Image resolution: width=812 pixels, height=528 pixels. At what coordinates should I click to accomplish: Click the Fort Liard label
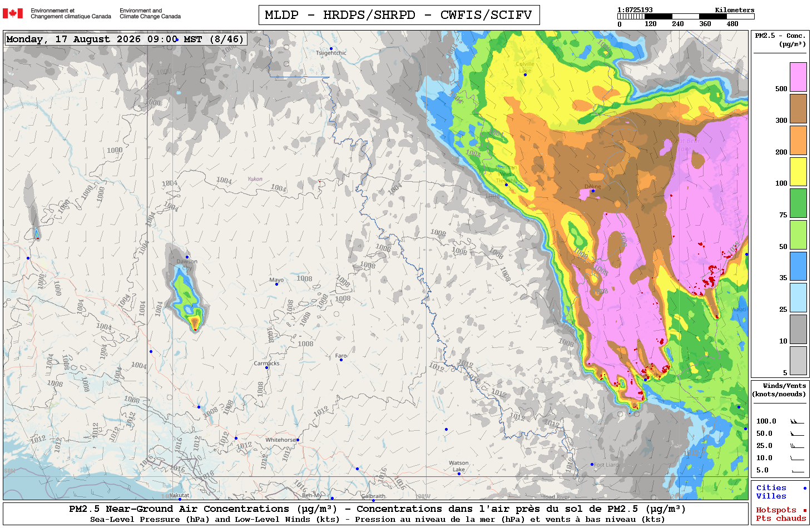click(606, 465)
